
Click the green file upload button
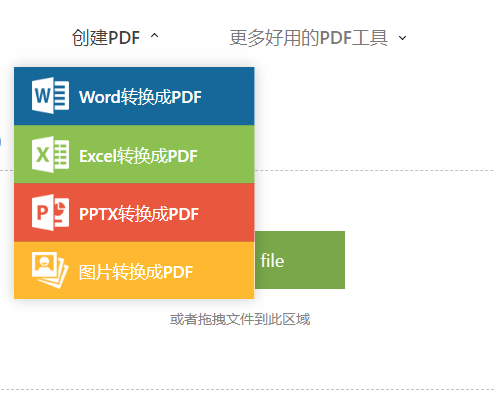[x=300, y=260]
